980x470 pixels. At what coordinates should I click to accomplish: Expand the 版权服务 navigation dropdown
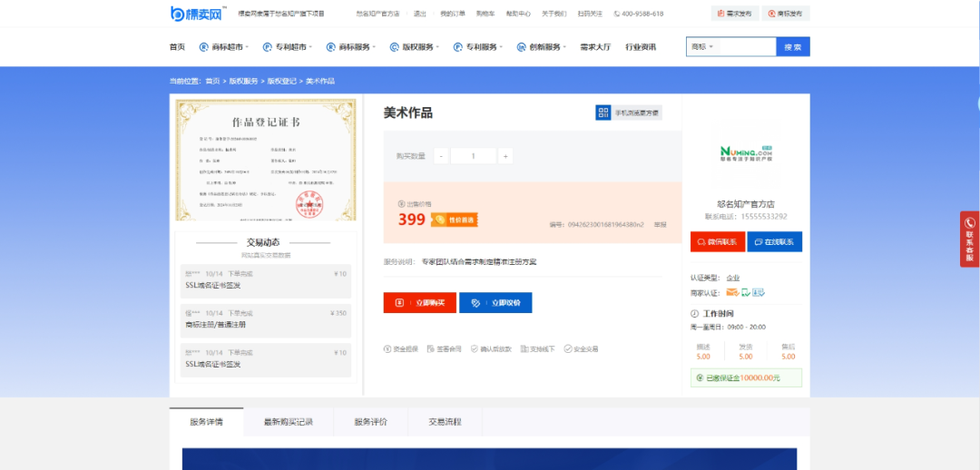pos(416,47)
